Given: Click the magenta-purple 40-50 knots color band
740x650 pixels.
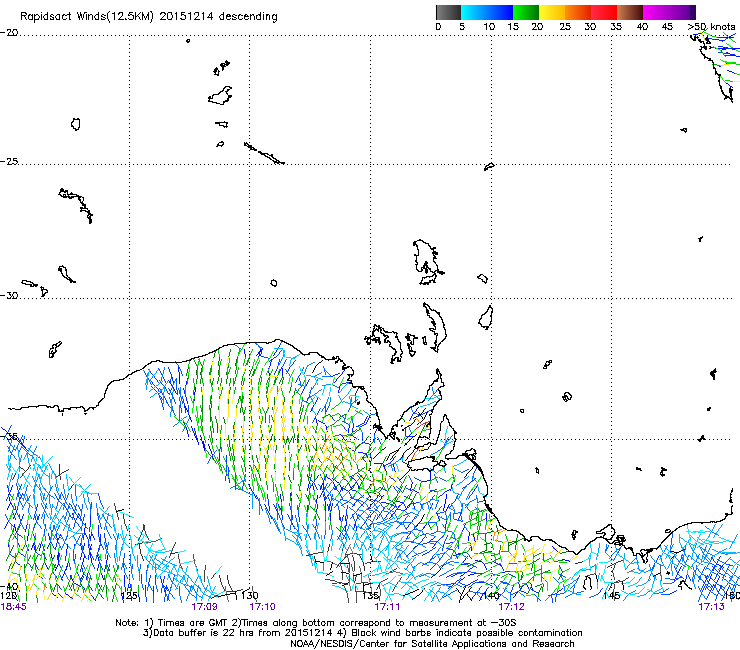Looking at the screenshot, I should pyautogui.click(x=669, y=12).
